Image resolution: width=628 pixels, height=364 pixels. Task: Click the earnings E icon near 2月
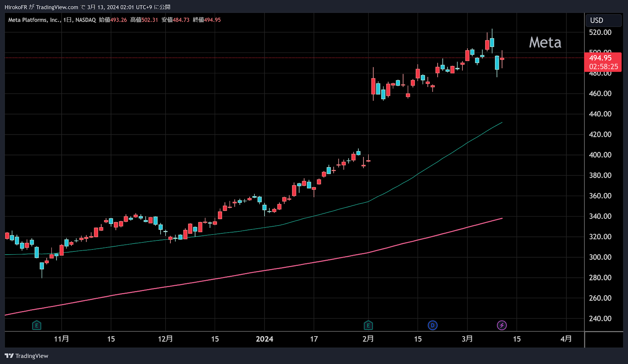(x=368, y=325)
